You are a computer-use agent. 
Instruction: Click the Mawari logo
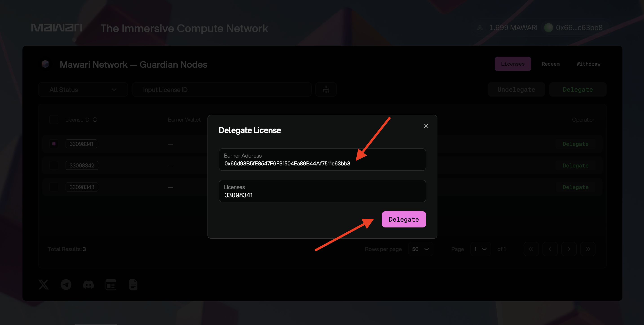click(x=57, y=27)
